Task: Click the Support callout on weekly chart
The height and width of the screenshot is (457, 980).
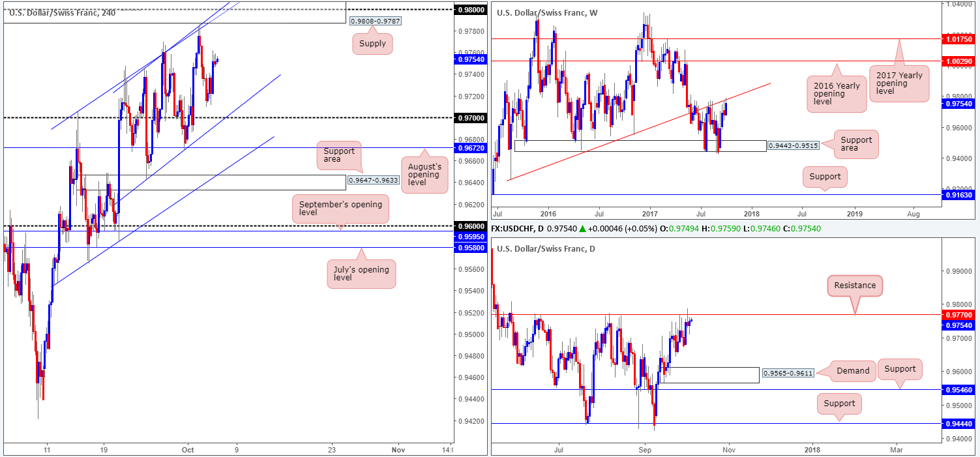Action: (x=826, y=177)
